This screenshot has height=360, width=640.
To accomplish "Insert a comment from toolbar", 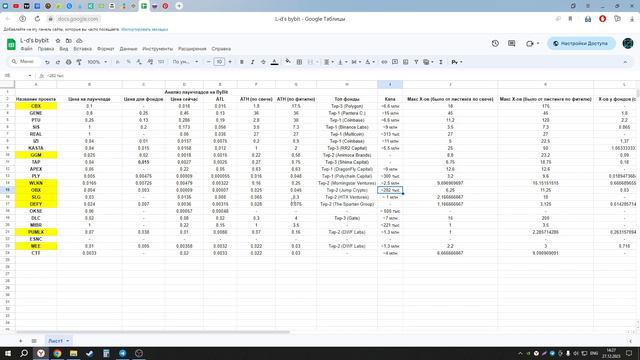I will (x=395, y=62).
